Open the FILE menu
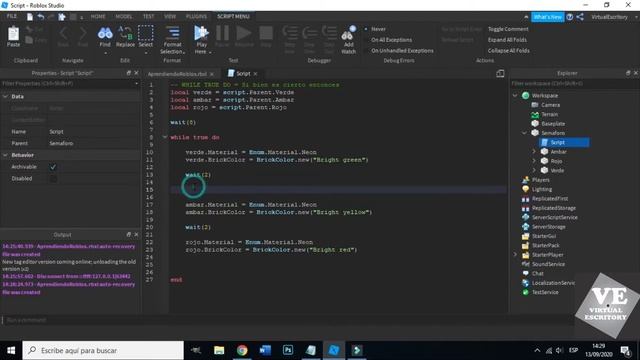 11,16
